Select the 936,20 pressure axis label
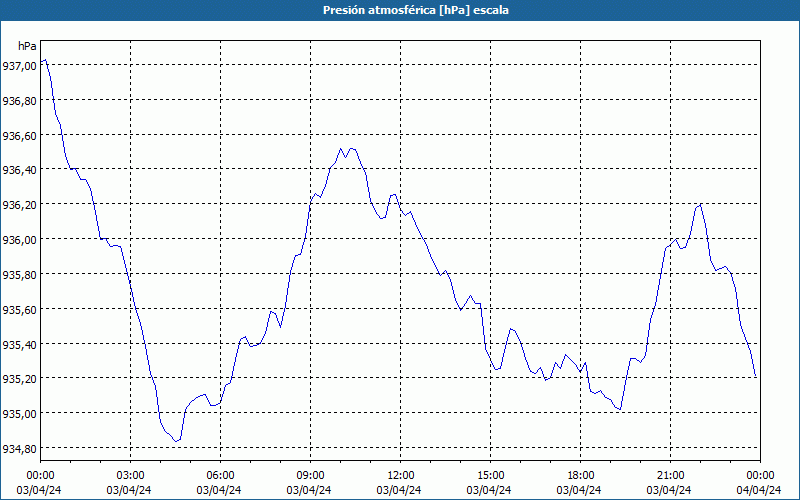 (x=19, y=205)
